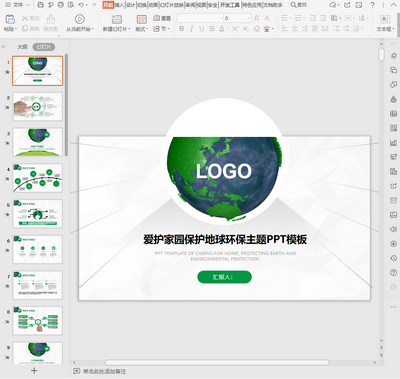The height and width of the screenshot is (379, 400).
Task: Click the undo arrow icon
Action: point(81,5)
